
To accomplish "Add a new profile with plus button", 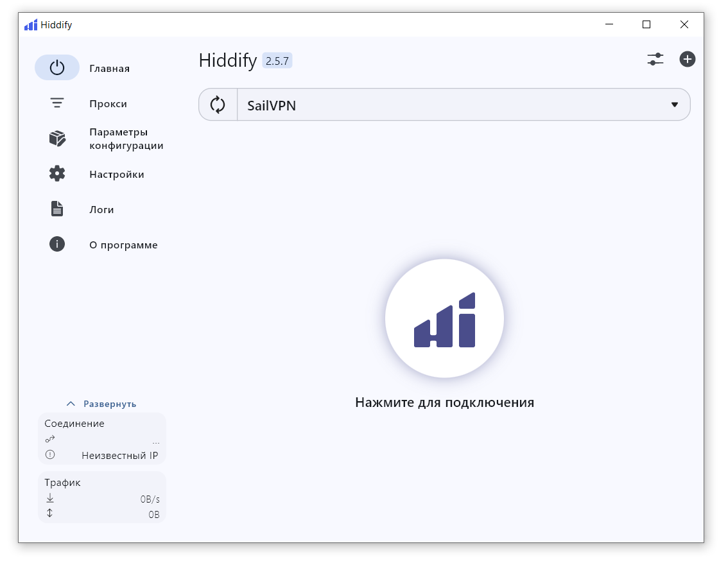I will (688, 60).
